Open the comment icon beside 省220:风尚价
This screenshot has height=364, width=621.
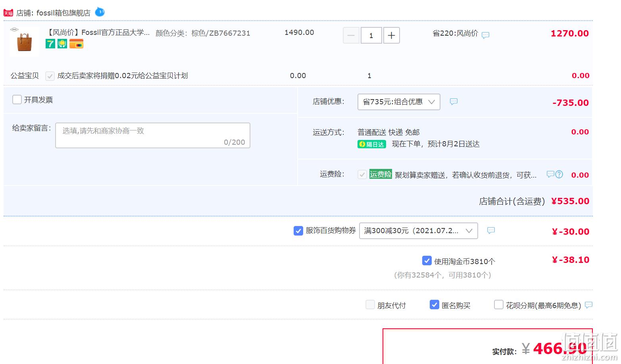coord(485,35)
